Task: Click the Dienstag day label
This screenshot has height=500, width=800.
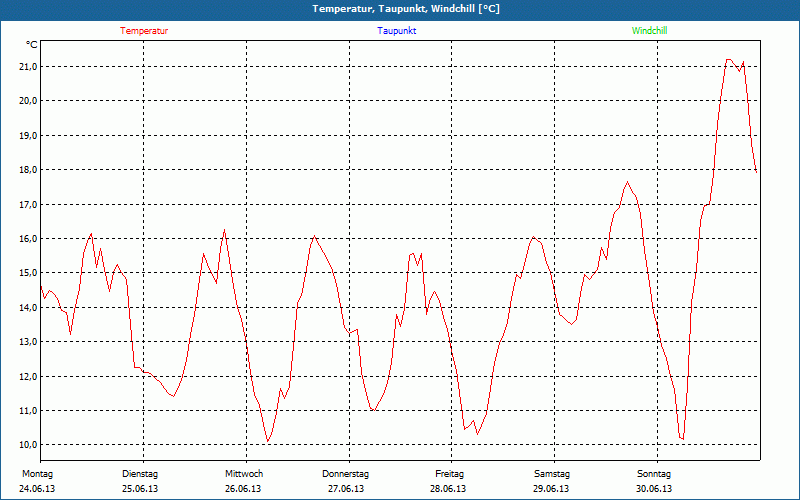Action: (x=140, y=474)
